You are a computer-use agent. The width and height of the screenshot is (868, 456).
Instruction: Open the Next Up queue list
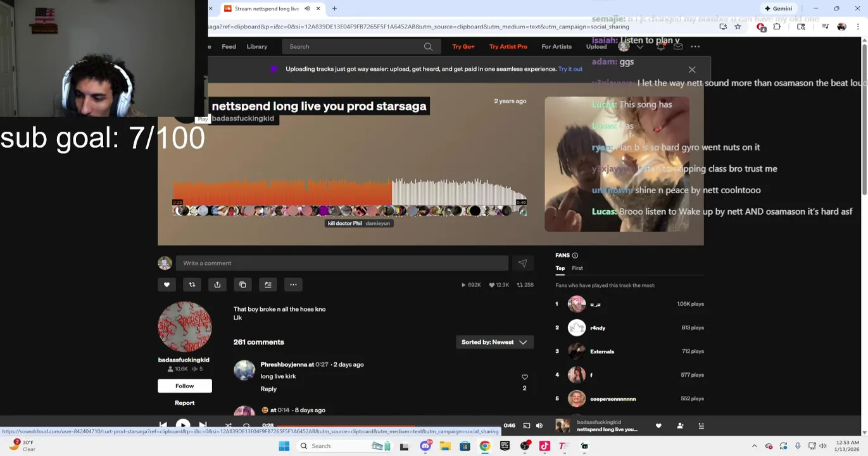pyautogui.click(x=701, y=426)
